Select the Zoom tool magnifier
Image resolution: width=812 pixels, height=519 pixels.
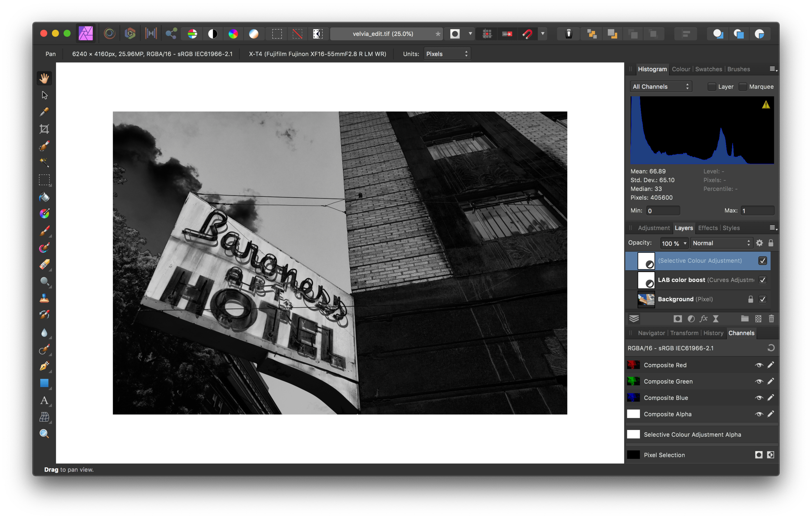(44, 434)
